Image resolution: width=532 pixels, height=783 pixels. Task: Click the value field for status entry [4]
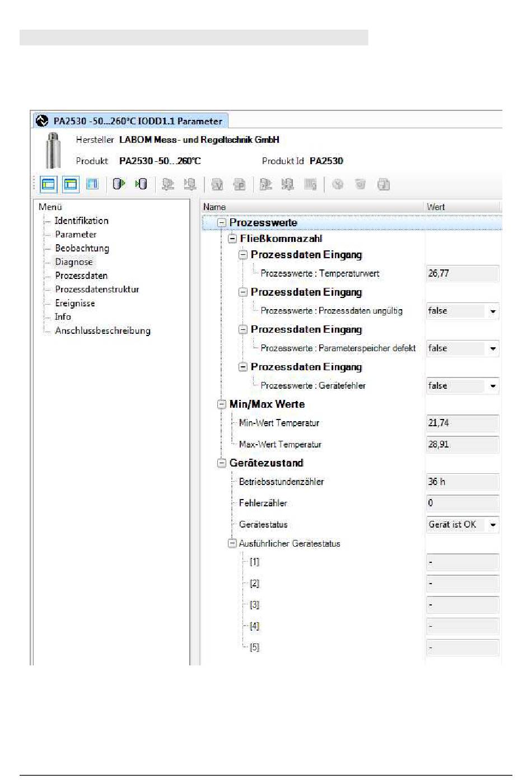463,626
